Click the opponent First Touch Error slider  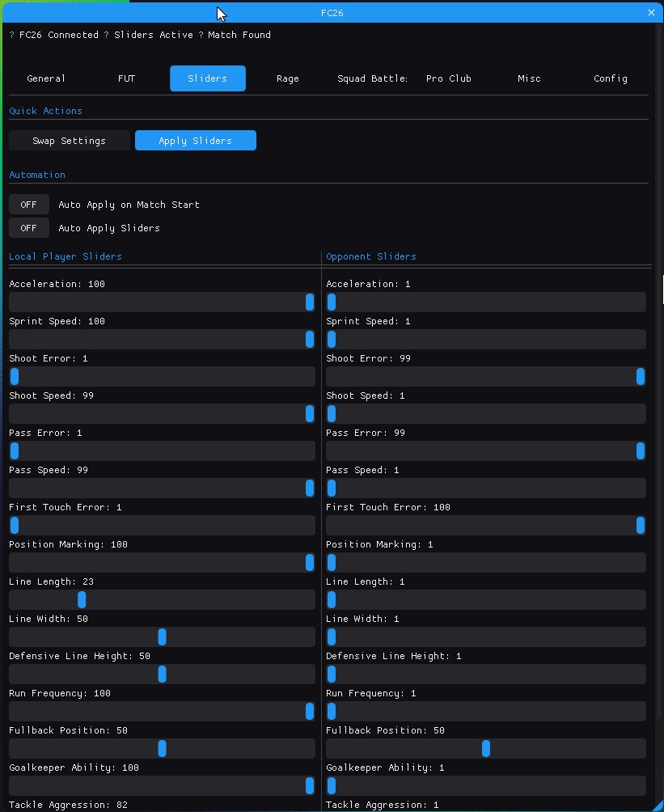(485, 525)
